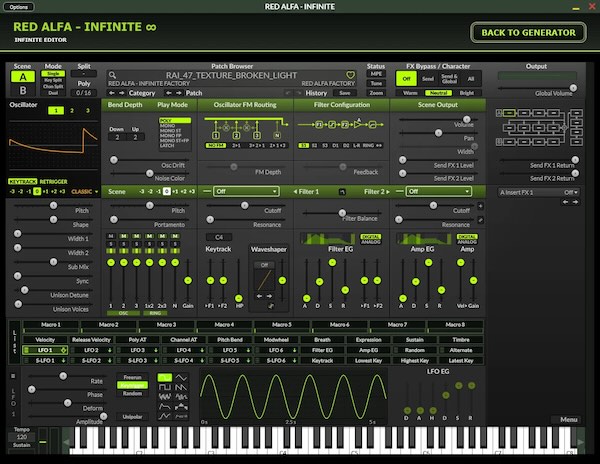Click the S-LFO 3 modulator arrow
This screenshot has width=600, height=464.
(156, 360)
